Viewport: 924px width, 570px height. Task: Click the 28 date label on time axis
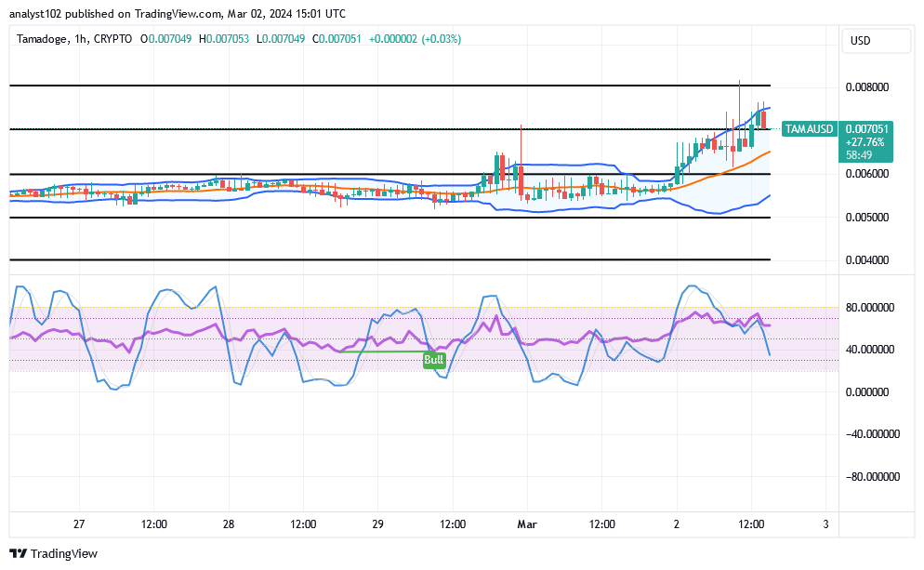pyautogui.click(x=229, y=524)
